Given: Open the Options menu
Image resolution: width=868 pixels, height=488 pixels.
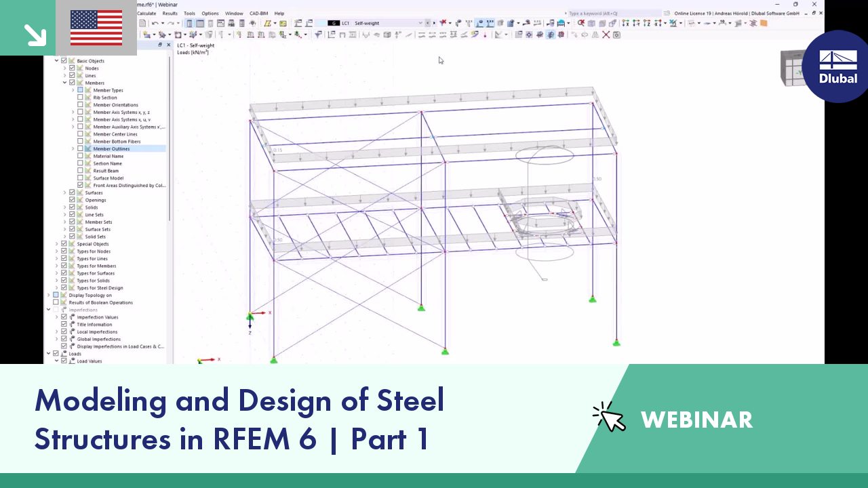Looking at the screenshot, I should 210,13.
